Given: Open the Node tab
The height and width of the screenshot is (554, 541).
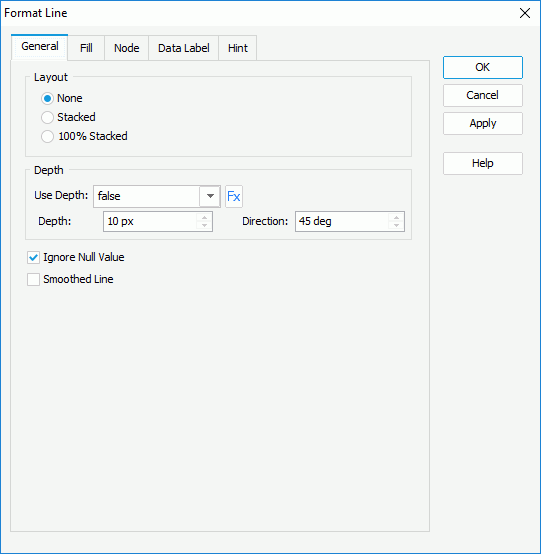Looking at the screenshot, I should tap(127, 48).
